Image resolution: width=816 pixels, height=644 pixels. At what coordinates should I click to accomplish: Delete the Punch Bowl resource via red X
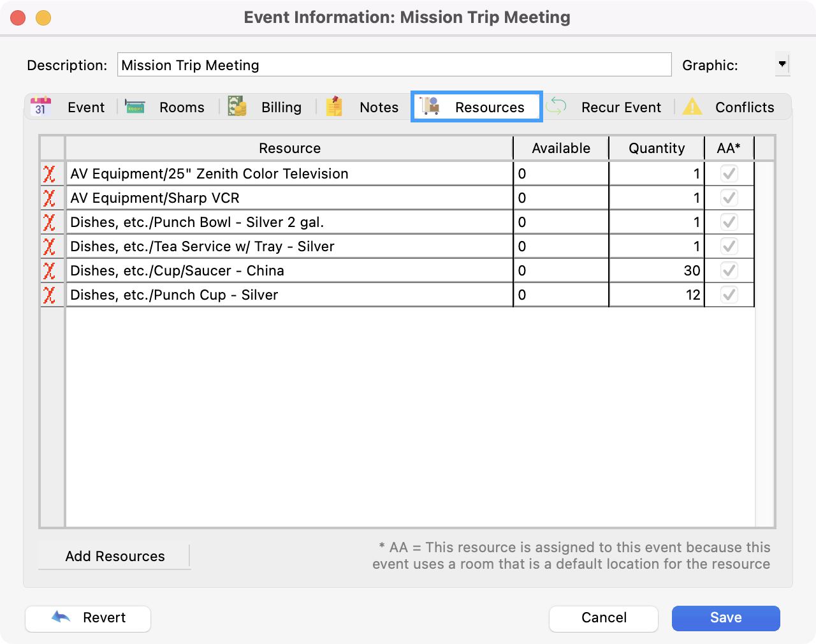click(x=49, y=223)
